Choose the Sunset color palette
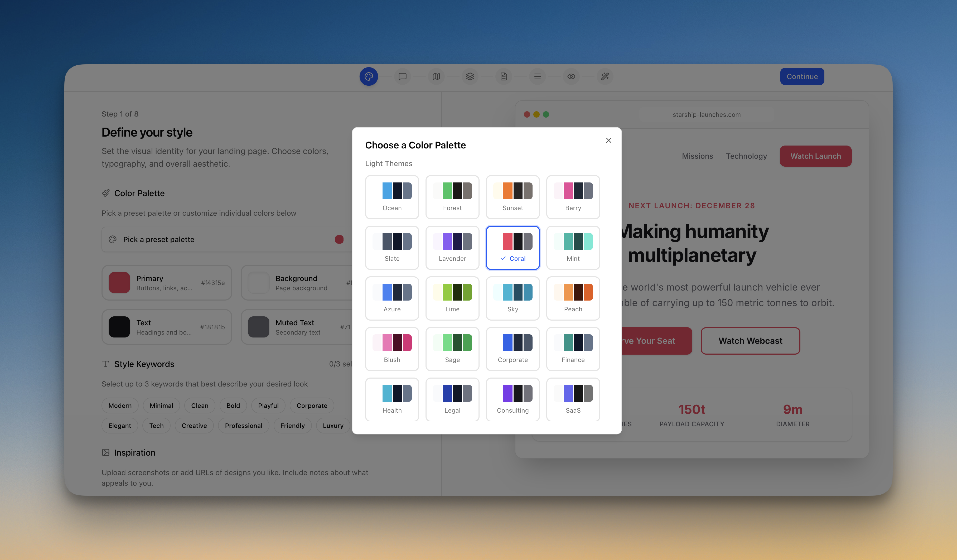Image resolution: width=957 pixels, height=560 pixels. 513,197
